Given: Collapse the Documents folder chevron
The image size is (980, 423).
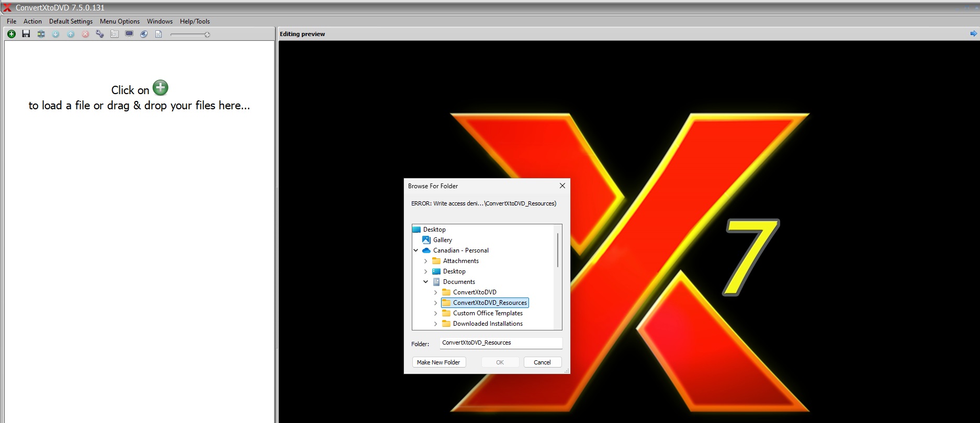Looking at the screenshot, I should (425, 282).
